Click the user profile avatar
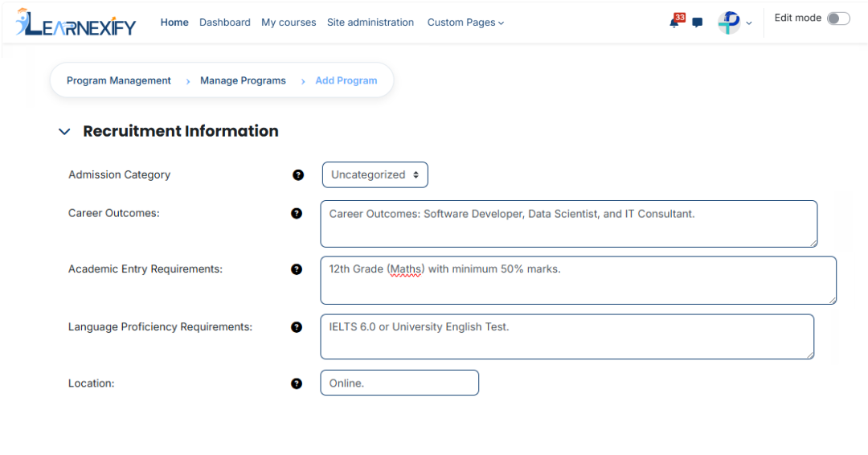868x455 pixels. coord(729,23)
